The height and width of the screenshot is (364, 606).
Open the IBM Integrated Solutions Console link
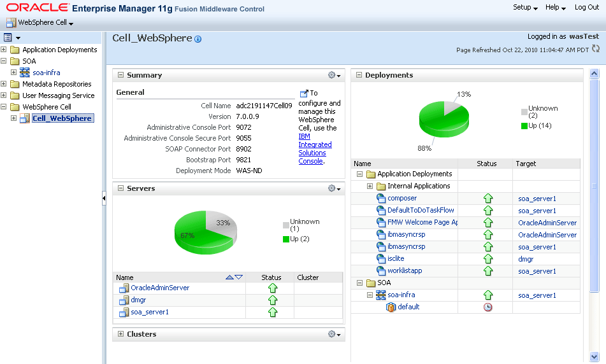point(315,149)
